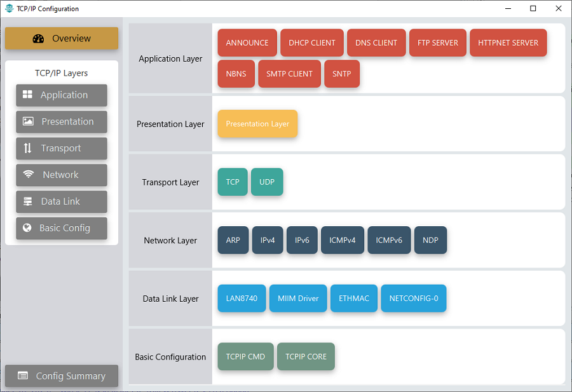
Task: Click the up-down arrows icon for Transport
Action: (27, 148)
